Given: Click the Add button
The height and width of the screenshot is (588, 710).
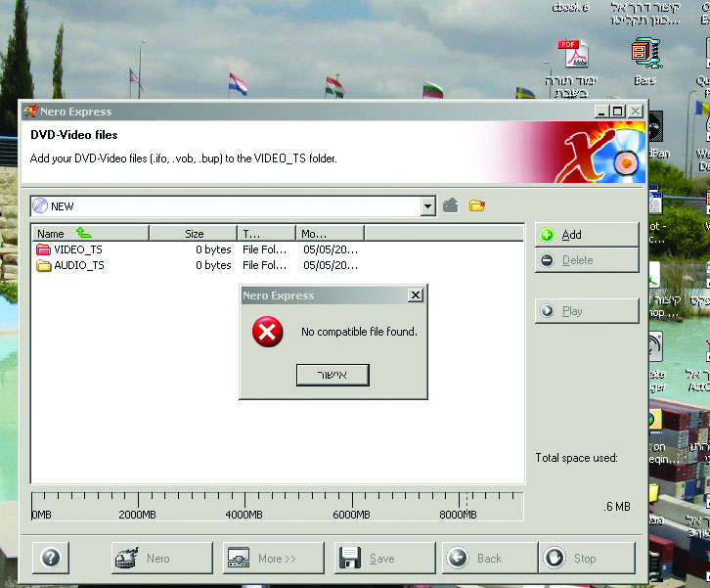Looking at the screenshot, I should tap(587, 234).
